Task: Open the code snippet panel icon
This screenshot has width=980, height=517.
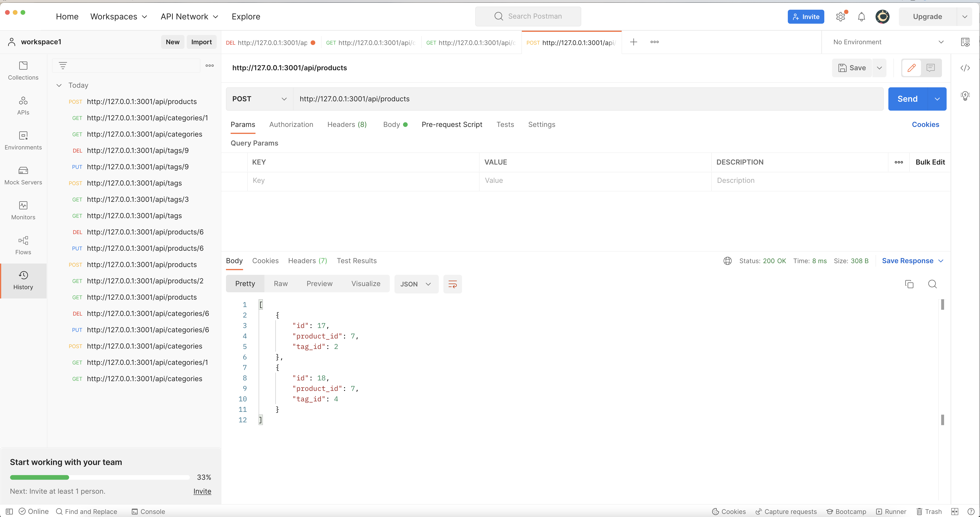Action: [x=965, y=68]
